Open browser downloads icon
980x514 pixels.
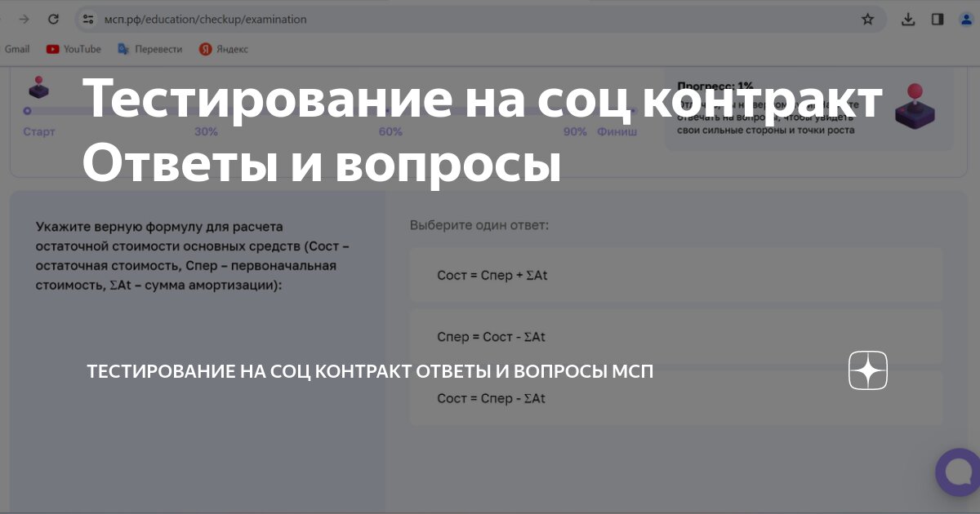pyautogui.click(x=908, y=19)
